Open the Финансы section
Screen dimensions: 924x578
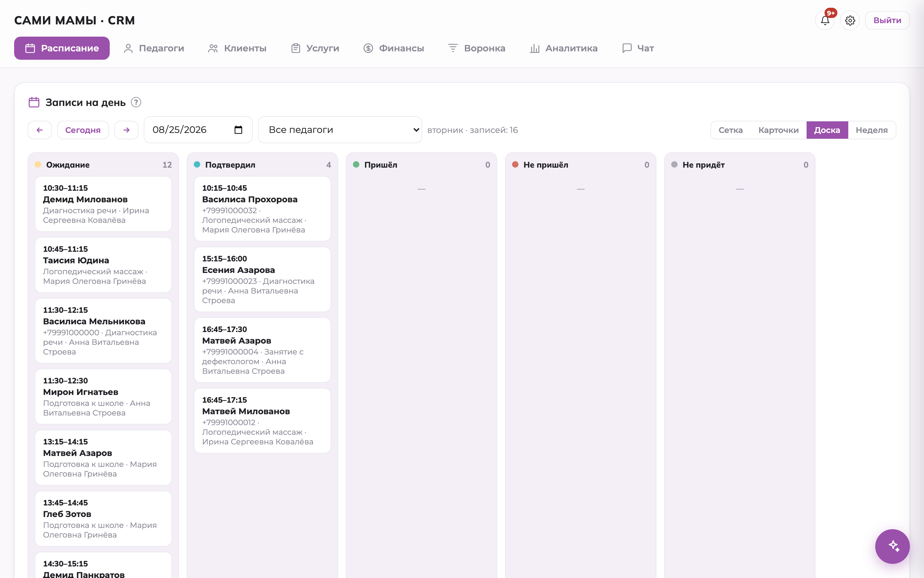(394, 48)
